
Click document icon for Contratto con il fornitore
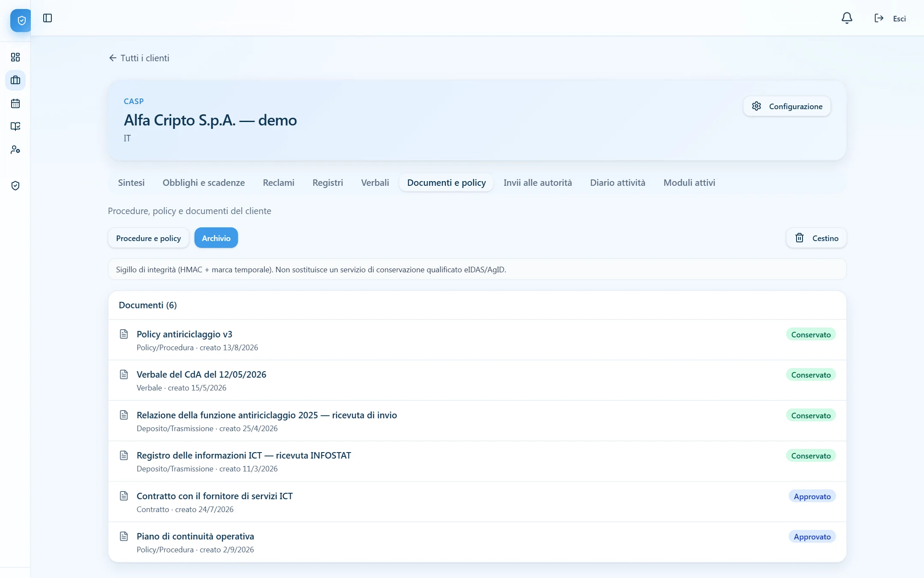(x=124, y=496)
